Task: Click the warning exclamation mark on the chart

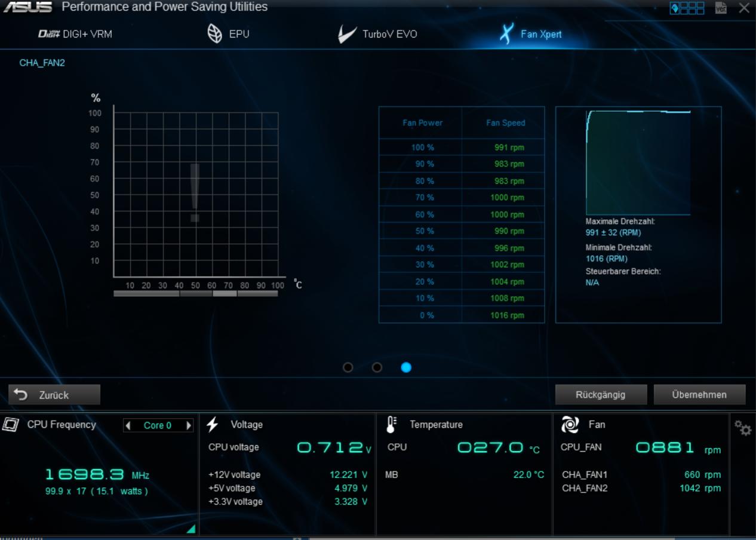Action: [195, 192]
